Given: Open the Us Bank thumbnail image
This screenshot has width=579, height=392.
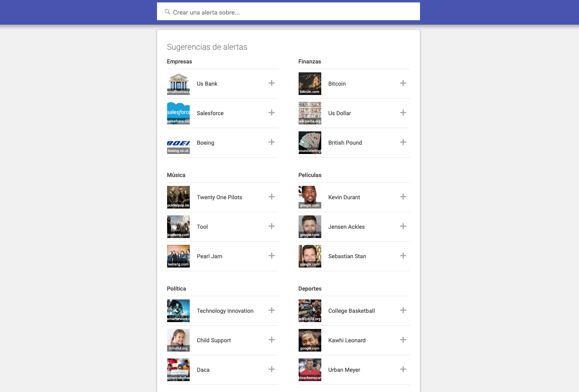Looking at the screenshot, I should 178,84.
